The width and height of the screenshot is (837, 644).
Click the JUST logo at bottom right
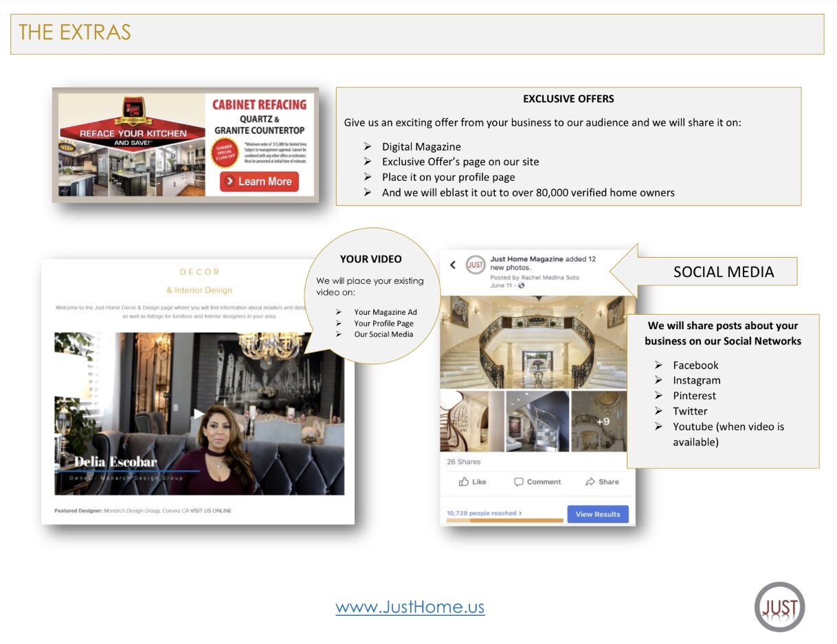(x=779, y=607)
